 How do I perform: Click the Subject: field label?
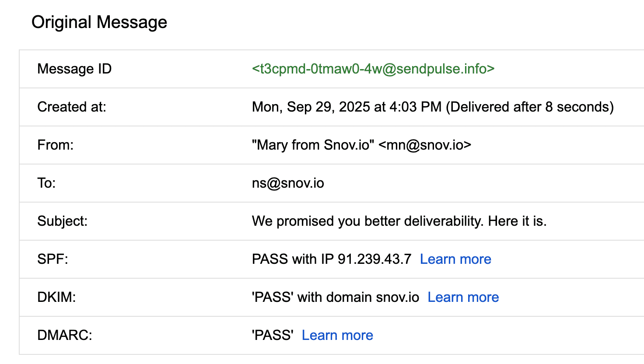point(63,221)
